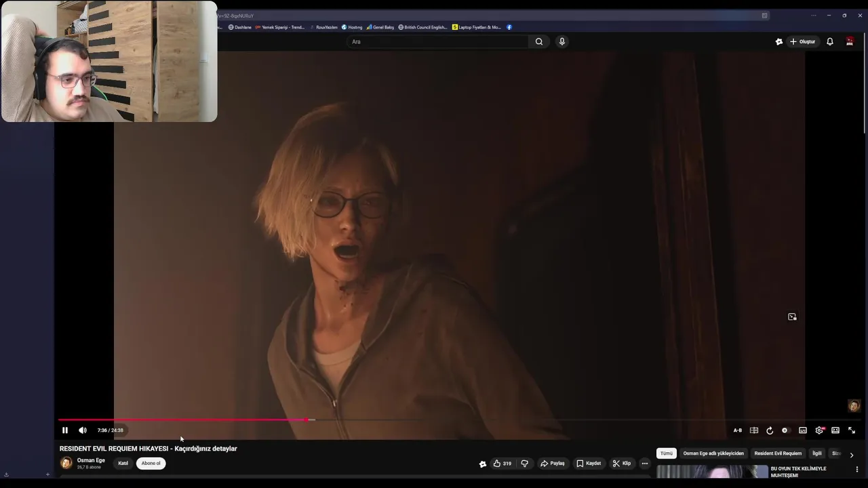Open Osman Ege channel avatar
This screenshot has width=868, height=488.
pyautogui.click(x=66, y=464)
